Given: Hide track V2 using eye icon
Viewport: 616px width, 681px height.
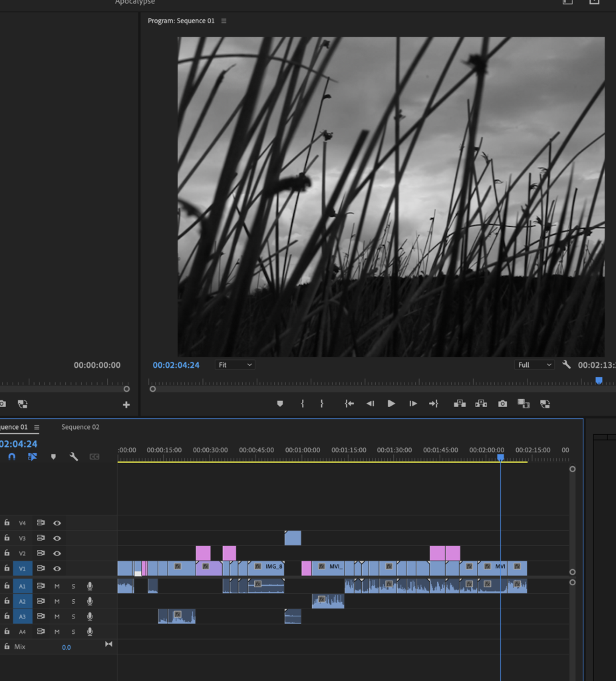Looking at the screenshot, I should coord(57,553).
